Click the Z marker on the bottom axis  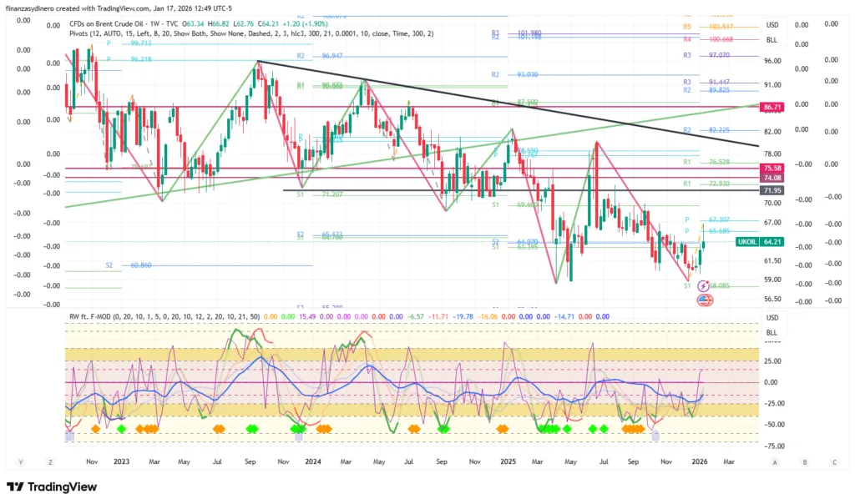[x=50, y=461]
